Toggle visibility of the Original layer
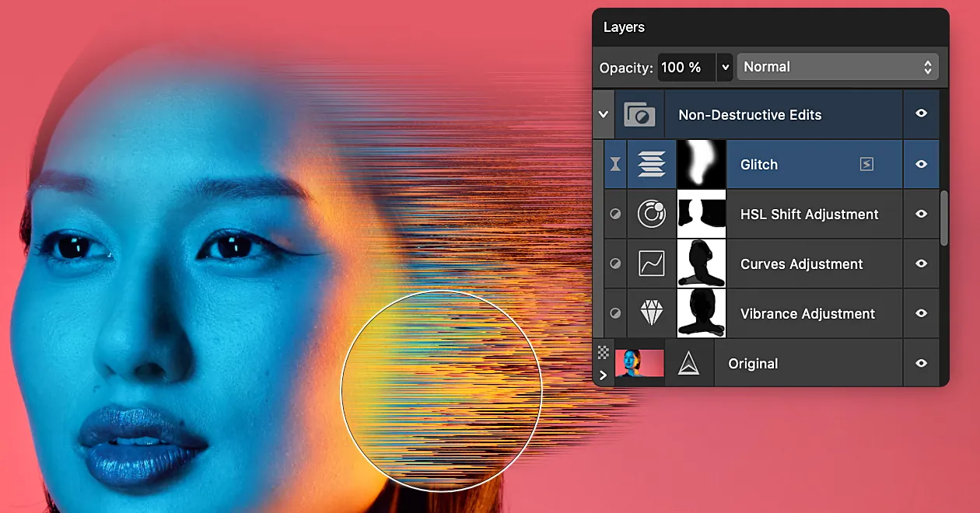The width and height of the screenshot is (980, 513). (x=922, y=363)
